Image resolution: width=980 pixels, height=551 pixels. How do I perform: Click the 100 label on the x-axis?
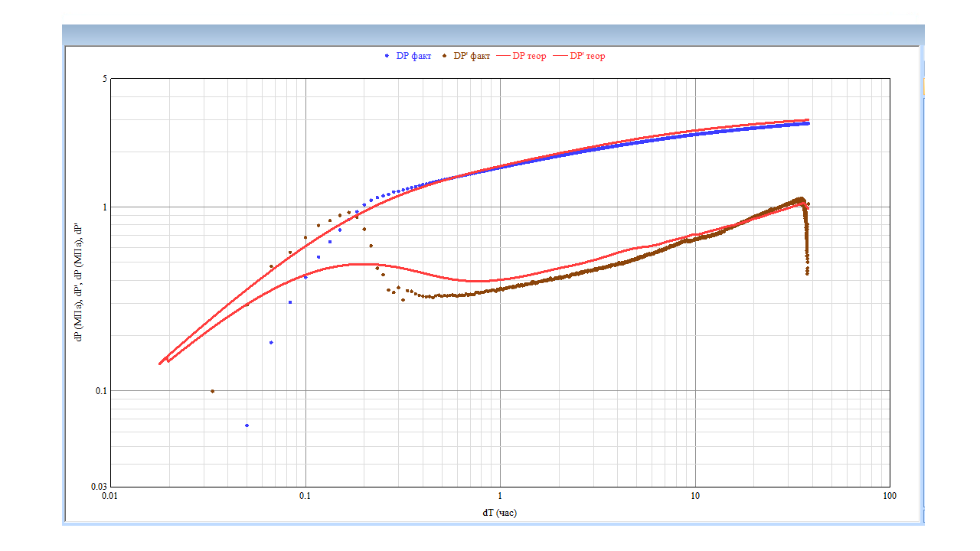pos(890,497)
